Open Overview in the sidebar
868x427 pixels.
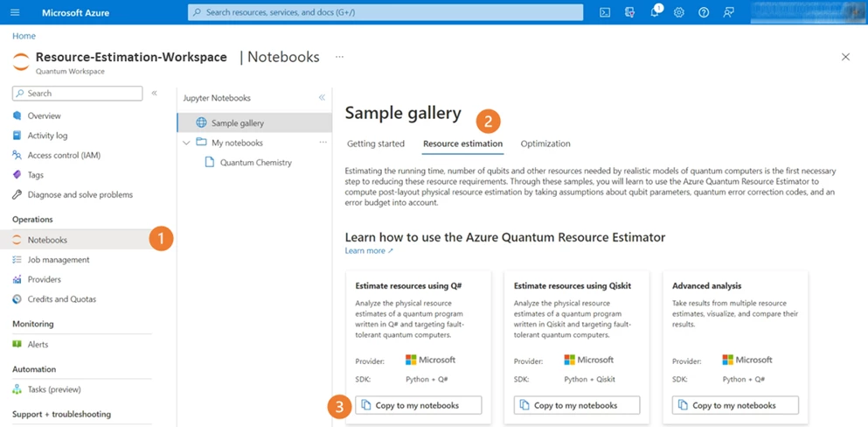[x=45, y=115]
